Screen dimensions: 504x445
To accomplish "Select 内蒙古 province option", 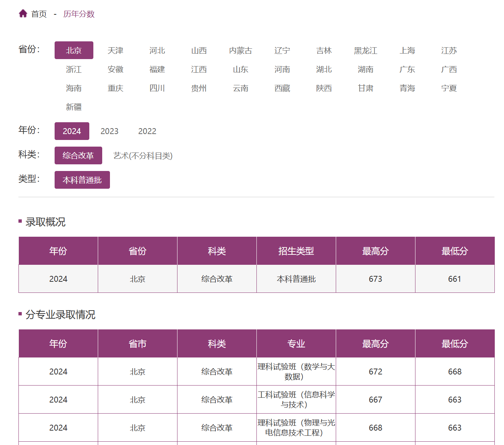I will pos(241,51).
